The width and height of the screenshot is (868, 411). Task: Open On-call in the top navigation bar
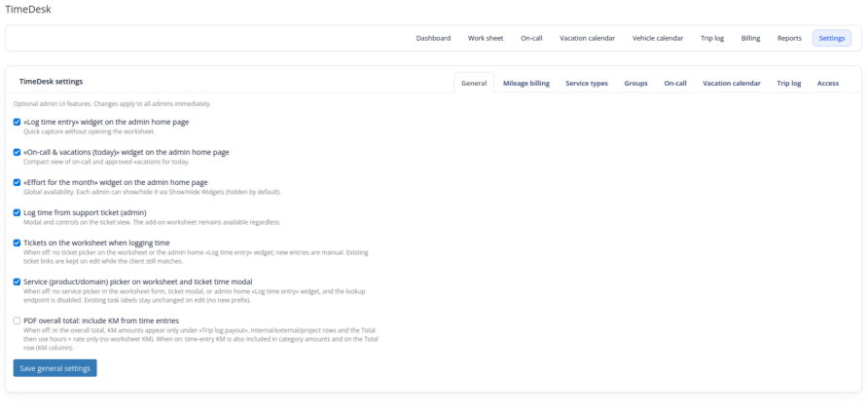(x=531, y=38)
